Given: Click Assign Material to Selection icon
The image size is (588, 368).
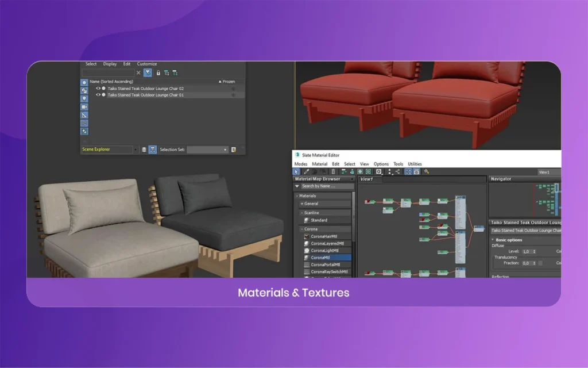Looking at the screenshot, I should pyautogui.click(x=323, y=171).
